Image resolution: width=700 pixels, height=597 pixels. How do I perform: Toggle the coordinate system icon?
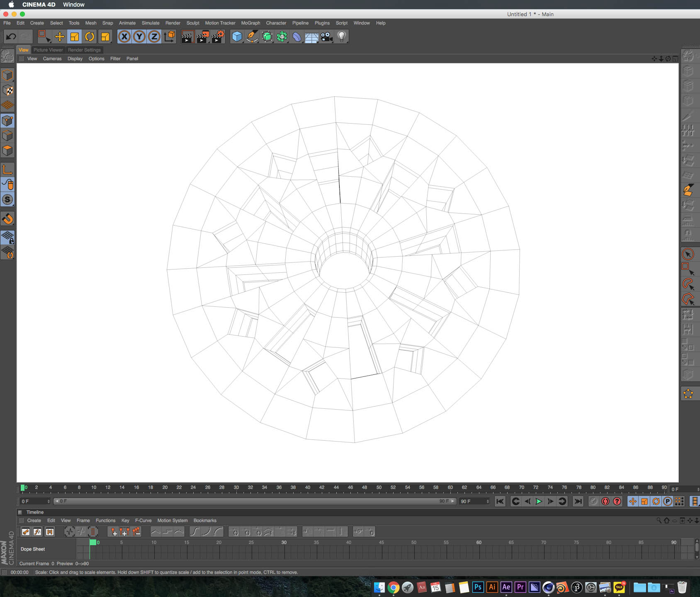point(170,36)
